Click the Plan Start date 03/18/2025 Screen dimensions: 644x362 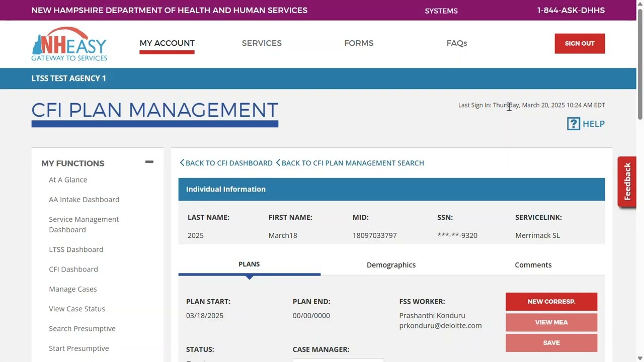click(x=205, y=316)
